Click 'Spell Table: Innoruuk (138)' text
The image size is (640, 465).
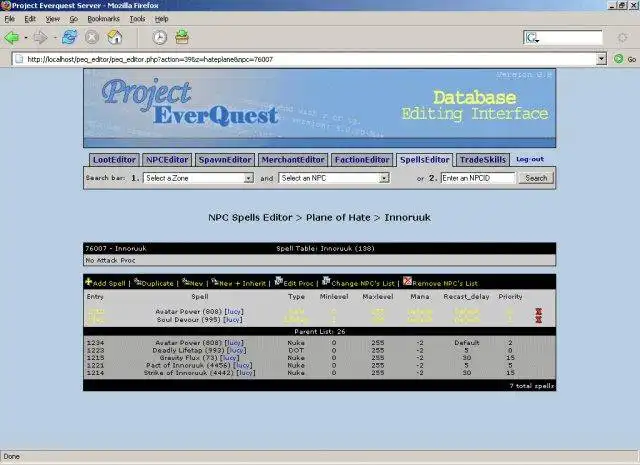(x=325, y=248)
